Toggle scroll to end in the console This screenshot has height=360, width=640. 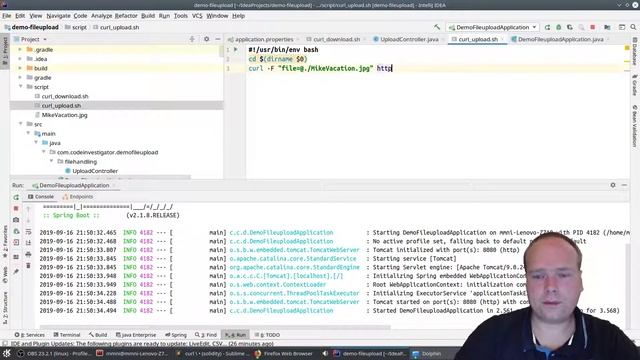click(x=28, y=243)
